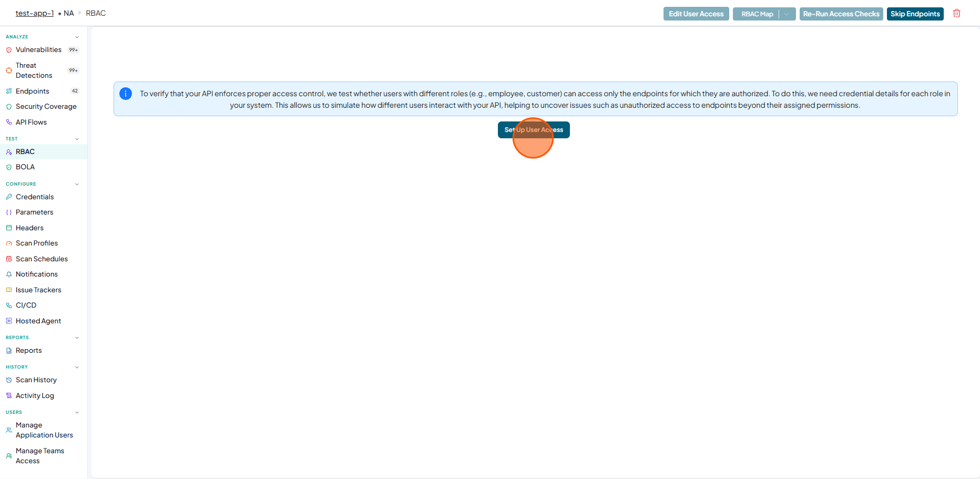
Task: Open Scan History page
Action: 36,380
